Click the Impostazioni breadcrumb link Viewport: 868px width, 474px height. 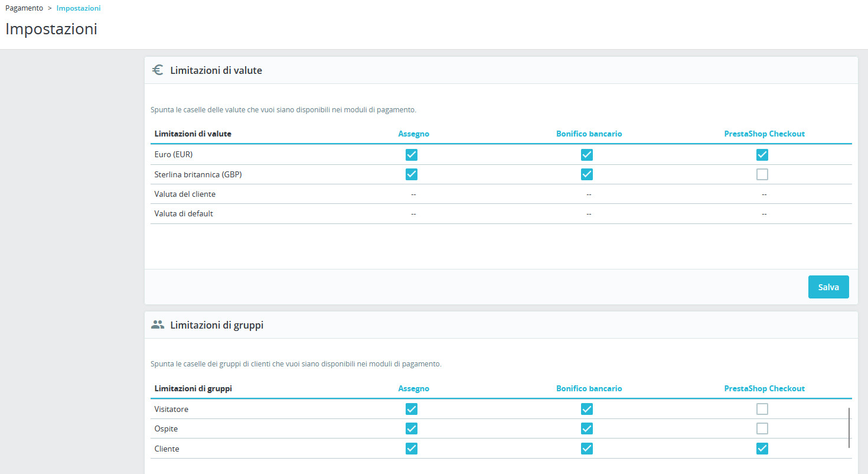point(79,8)
